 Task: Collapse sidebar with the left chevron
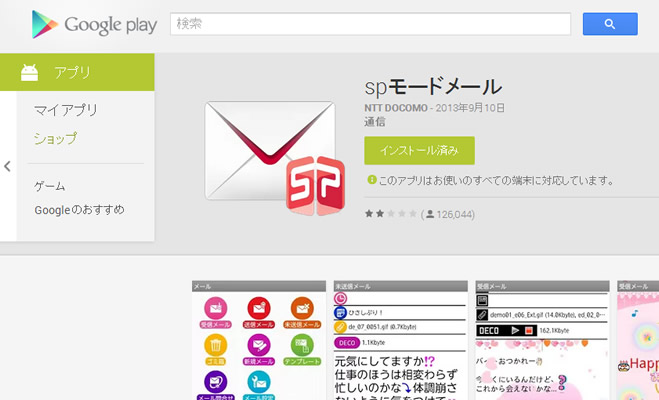pyautogui.click(x=7, y=166)
